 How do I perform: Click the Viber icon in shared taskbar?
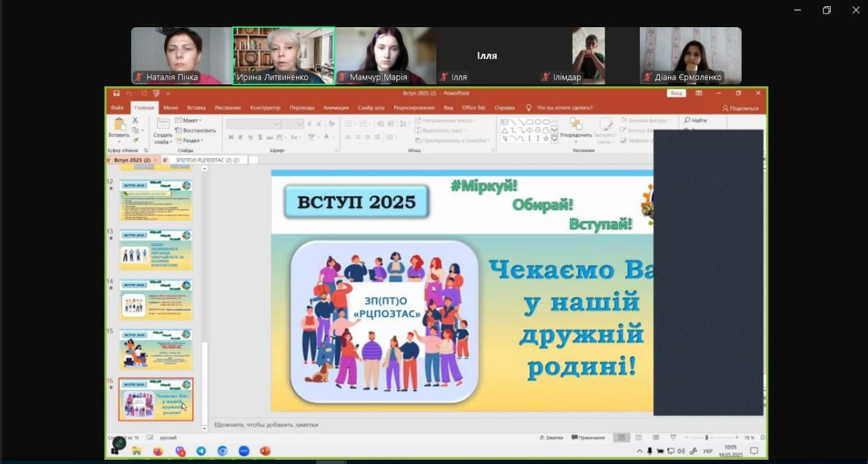[180, 450]
